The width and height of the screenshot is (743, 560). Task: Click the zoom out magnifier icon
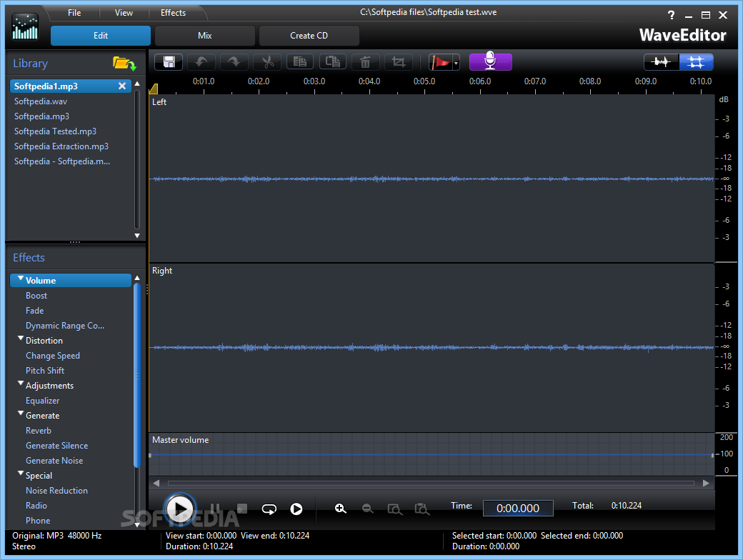click(368, 509)
